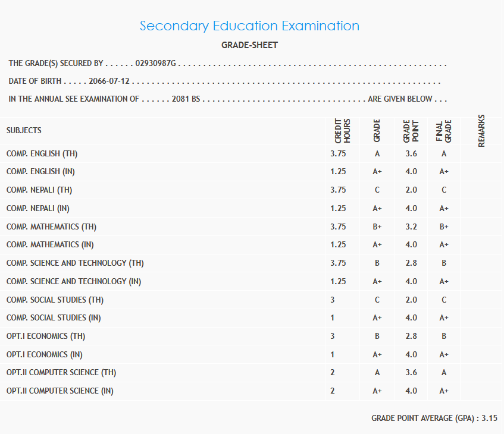Click COMP. MATHEMATICS (TH) subject name
This screenshot has height=434, width=504.
click(x=51, y=227)
